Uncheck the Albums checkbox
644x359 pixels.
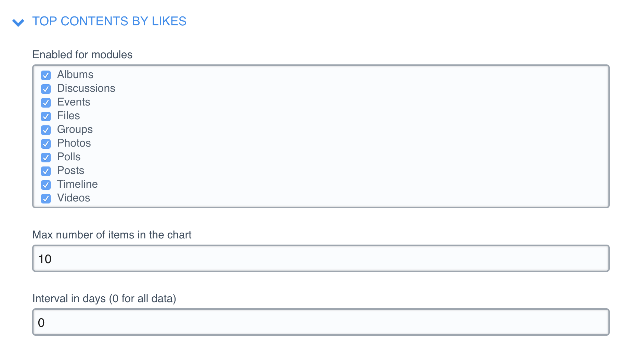46,75
